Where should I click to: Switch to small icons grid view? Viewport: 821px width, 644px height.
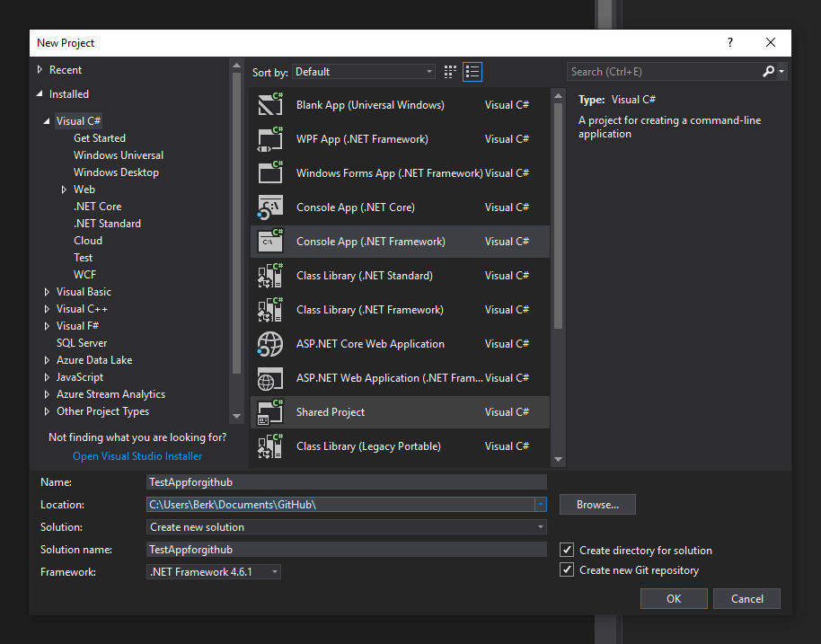click(450, 72)
